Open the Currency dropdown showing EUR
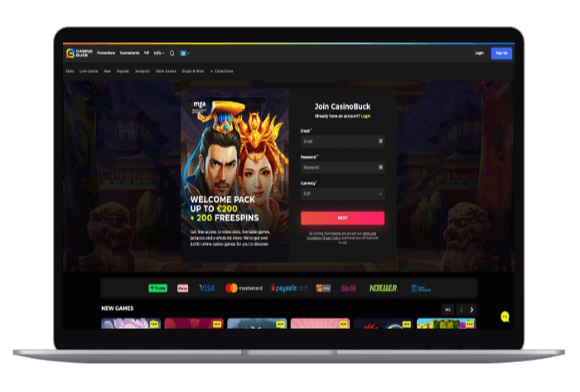Image resolution: width=580 pixels, height=392 pixels. pos(342,194)
